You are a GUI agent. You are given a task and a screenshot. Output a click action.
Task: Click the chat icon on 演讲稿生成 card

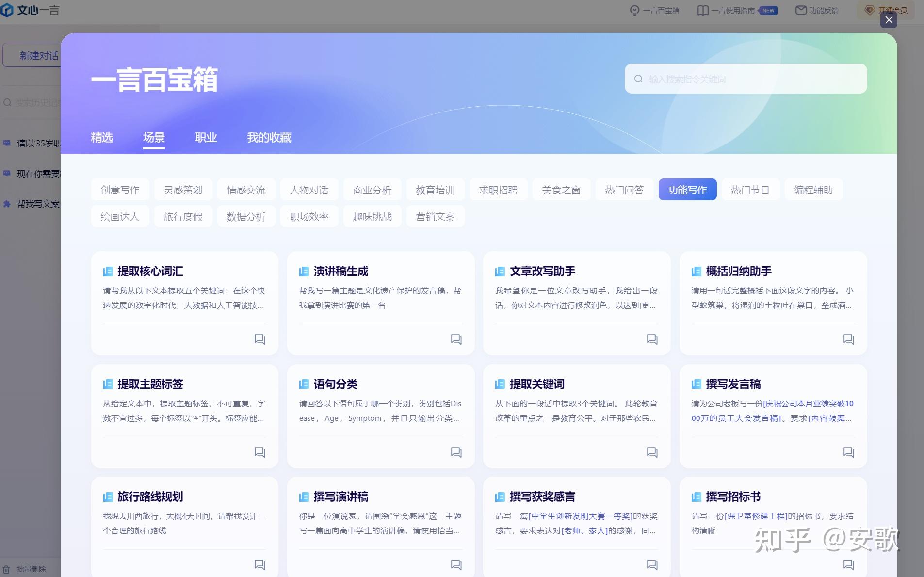coord(456,339)
